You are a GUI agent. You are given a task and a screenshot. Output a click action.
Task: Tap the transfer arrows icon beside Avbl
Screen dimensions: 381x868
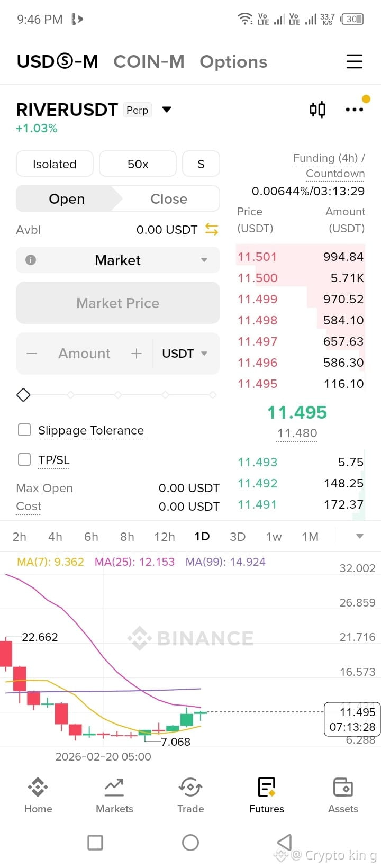pos(212,229)
